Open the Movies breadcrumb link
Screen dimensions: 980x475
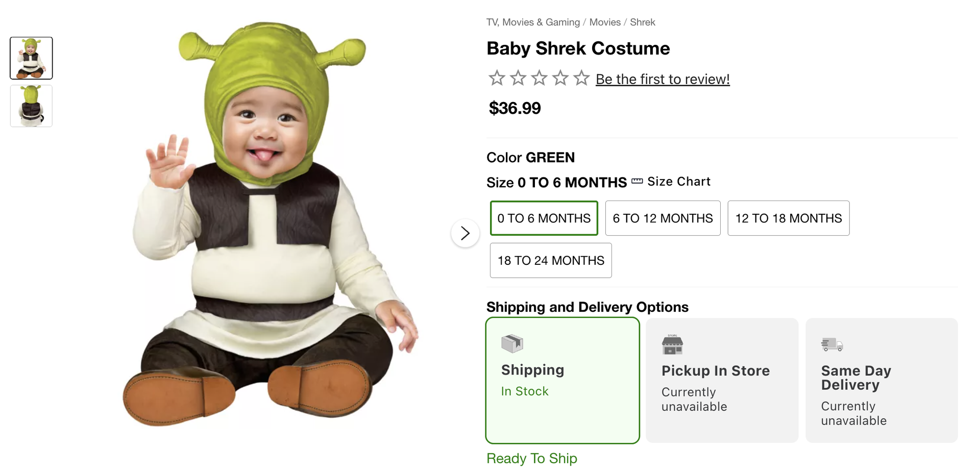tap(605, 22)
